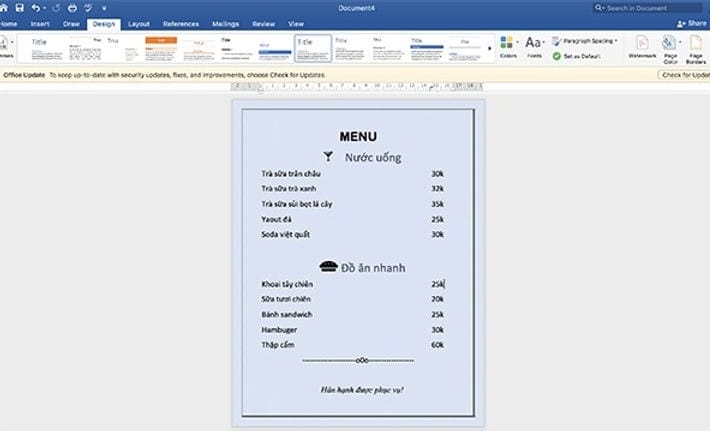Open the Fonts theme dropdown
This screenshot has height=431, width=710.
[534, 47]
